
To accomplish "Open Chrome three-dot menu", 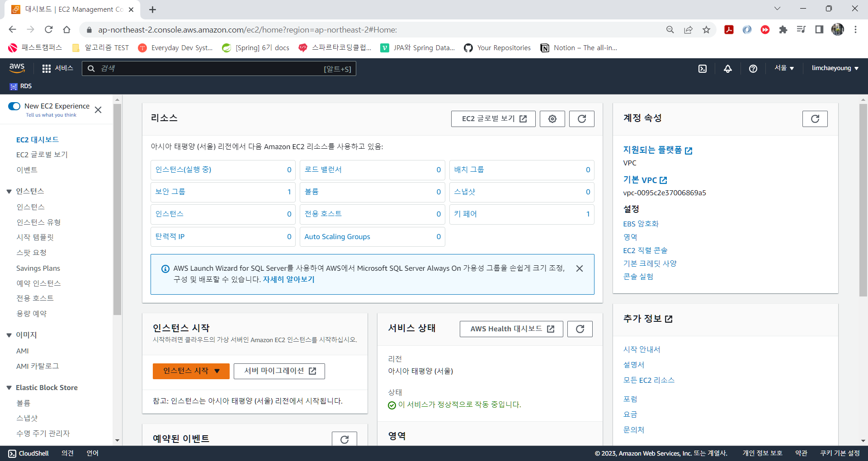I will (855, 30).
